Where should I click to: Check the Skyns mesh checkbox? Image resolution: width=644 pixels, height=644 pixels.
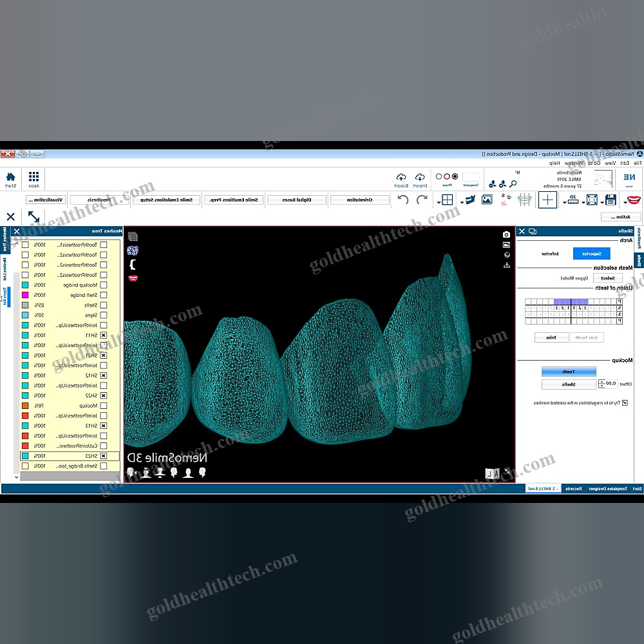coord(104,315)
